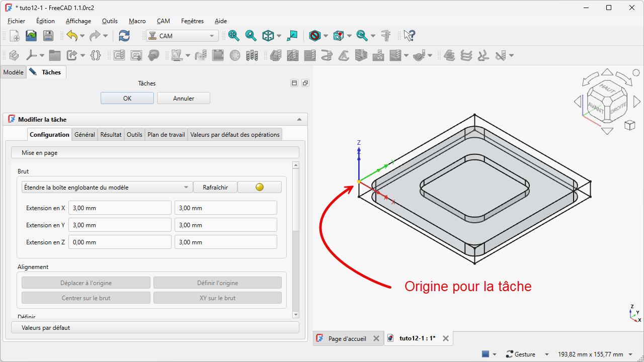Click the What's This help cursor icon
The image size is (644, 362).
tap(409, 36)
